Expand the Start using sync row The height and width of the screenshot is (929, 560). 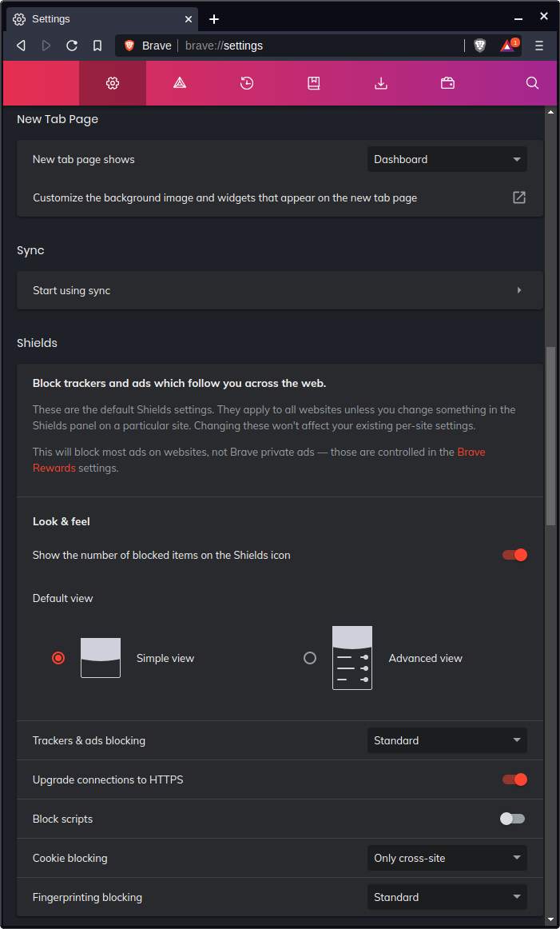tap(280, 290)
